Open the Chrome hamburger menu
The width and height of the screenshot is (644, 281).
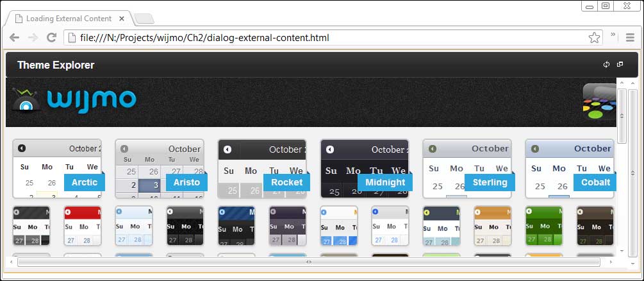[630, 38]
